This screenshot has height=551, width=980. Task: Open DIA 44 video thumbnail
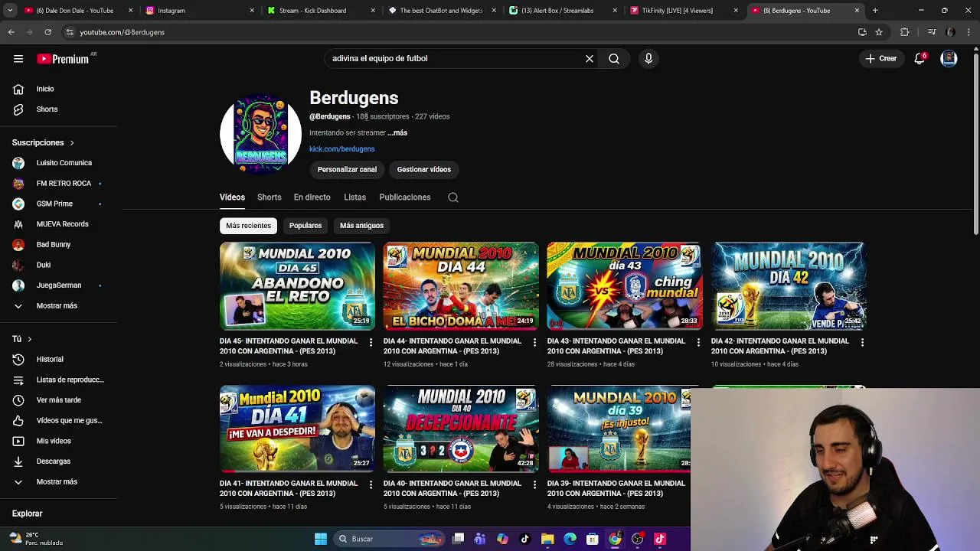tap(461, 286)
